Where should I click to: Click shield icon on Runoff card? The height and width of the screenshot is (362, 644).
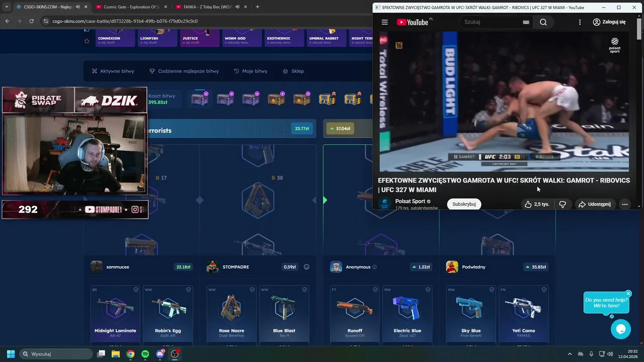[375, 290]
